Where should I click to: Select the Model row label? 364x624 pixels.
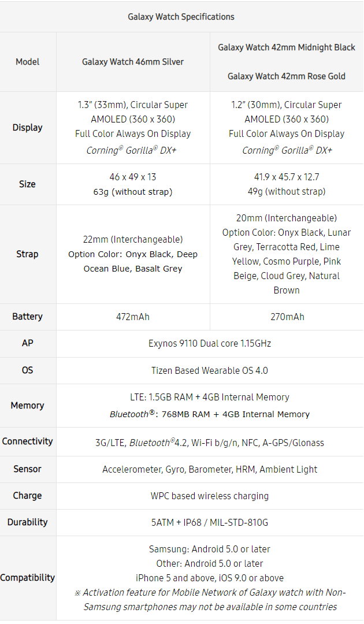click(28, 62)
